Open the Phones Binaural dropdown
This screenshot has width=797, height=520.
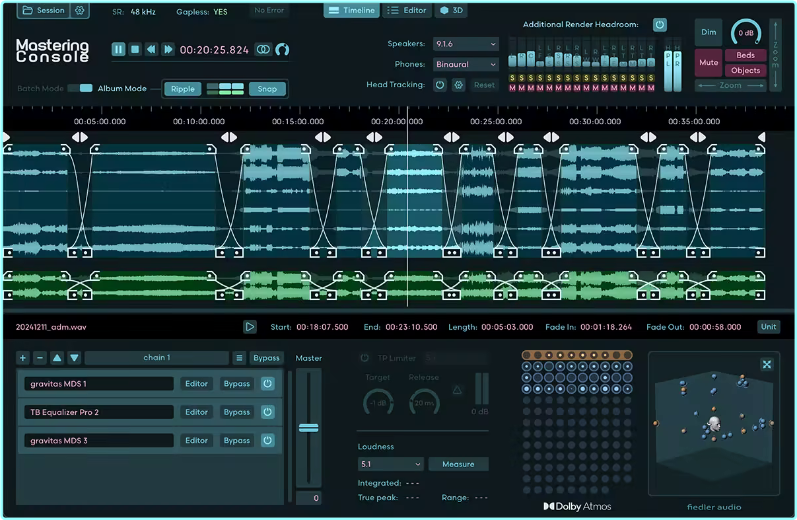coord(465,64)
